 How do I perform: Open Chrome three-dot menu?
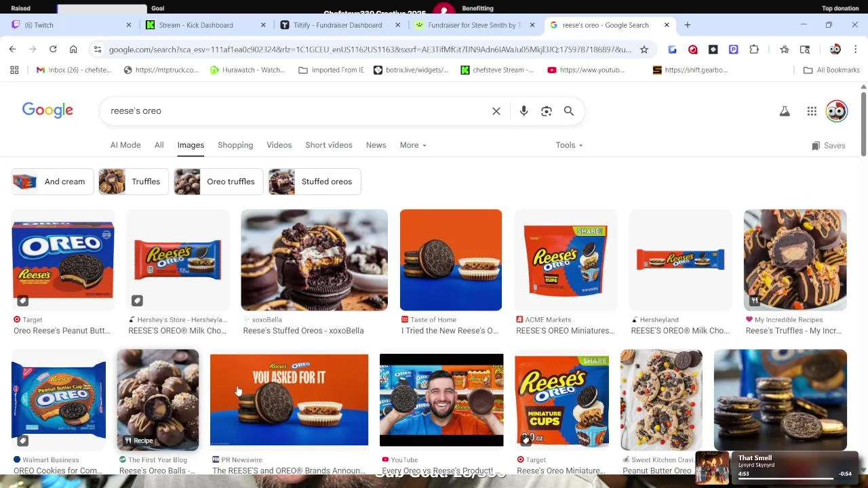(855, 49)
